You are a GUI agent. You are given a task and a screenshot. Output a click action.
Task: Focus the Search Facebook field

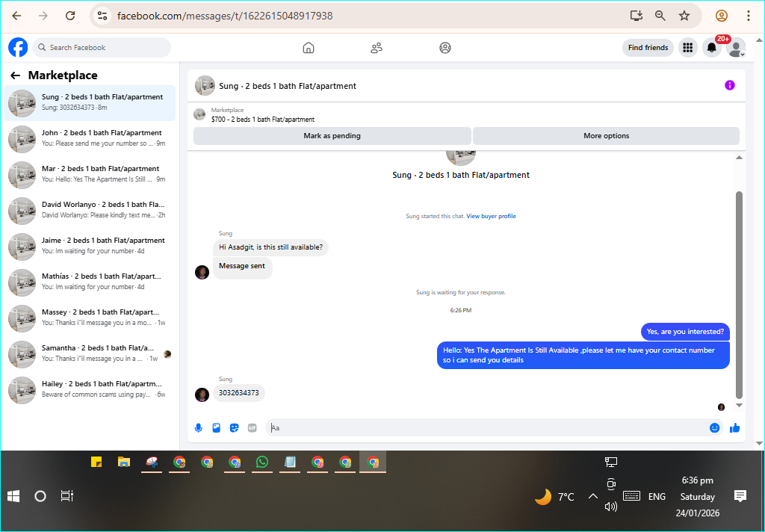102,47
